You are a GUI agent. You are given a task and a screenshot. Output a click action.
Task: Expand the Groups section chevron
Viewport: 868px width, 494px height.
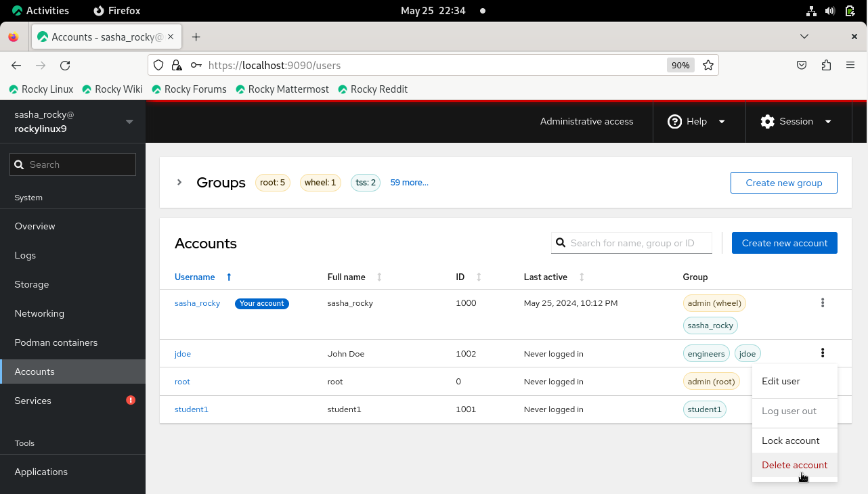pyautogui.click(x=179, y=182)
